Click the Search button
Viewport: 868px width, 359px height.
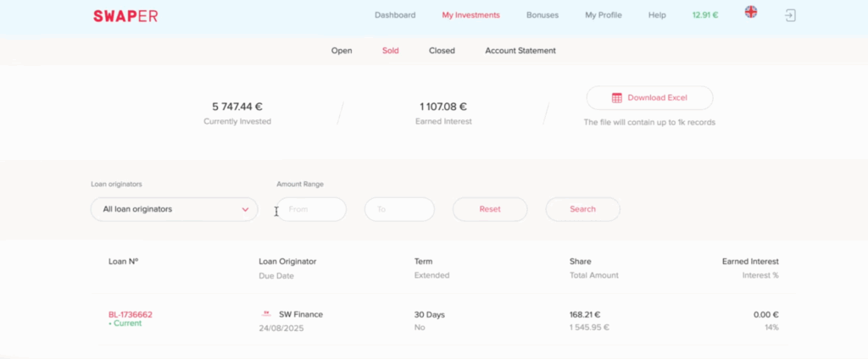coord(582,209)
